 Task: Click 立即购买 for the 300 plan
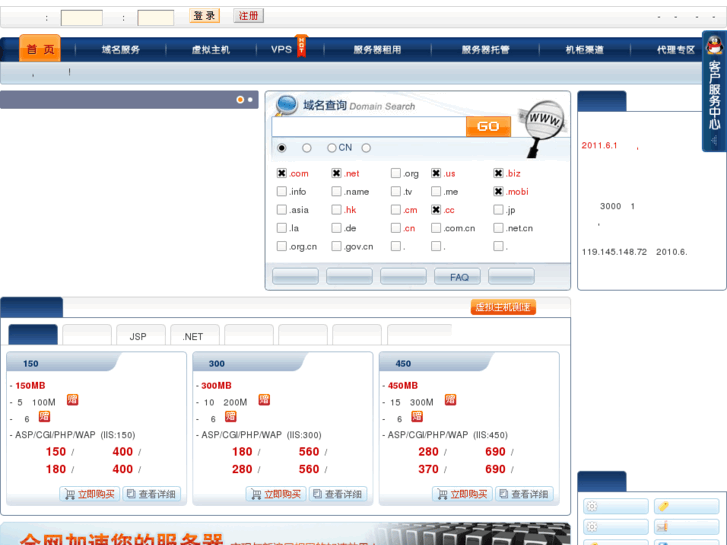[276, 494]
